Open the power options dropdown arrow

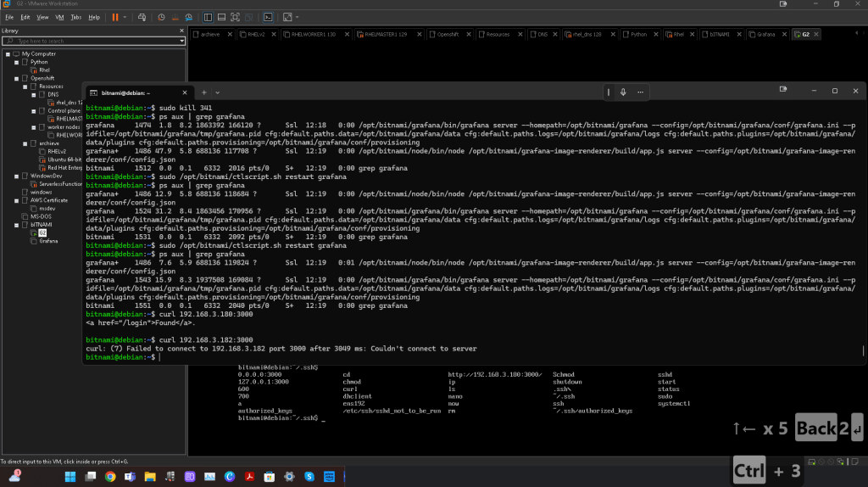(125, 17)
